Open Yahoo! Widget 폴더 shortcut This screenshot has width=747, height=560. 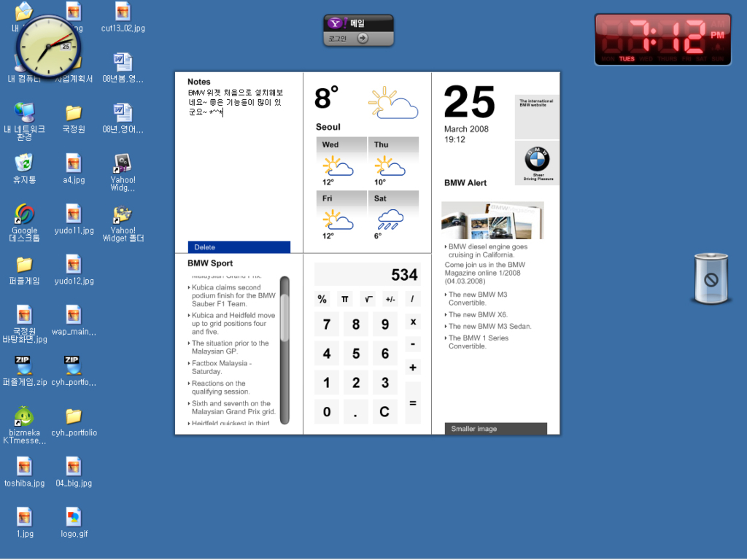pos(123,224)
